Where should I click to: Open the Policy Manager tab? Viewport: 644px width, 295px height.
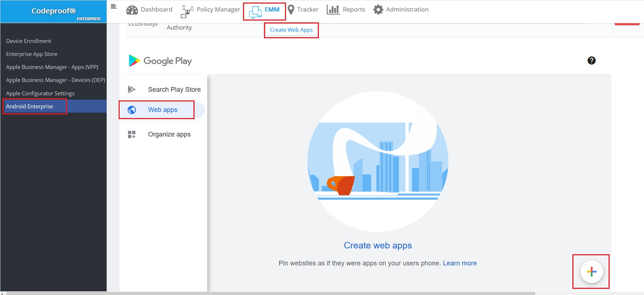[210, 11]
